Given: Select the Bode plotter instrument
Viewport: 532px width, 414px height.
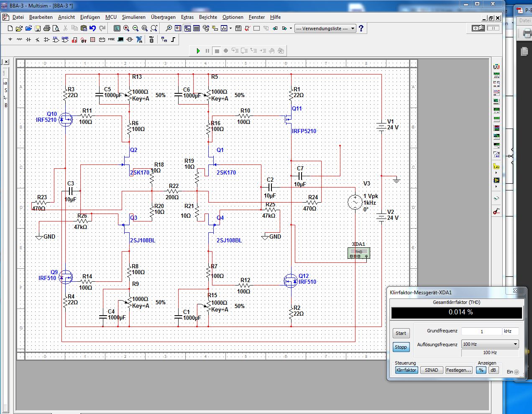Looking at the screenshot, I should (496, 101).
